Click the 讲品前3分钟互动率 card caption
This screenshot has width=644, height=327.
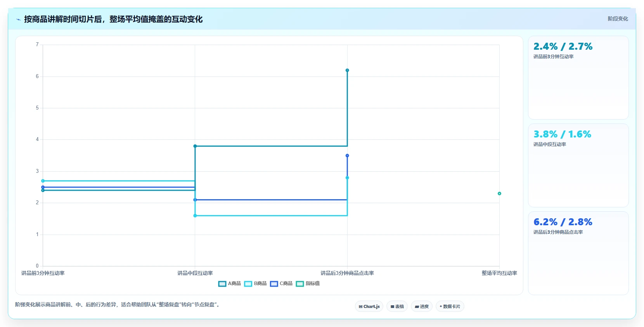[553, 57]
